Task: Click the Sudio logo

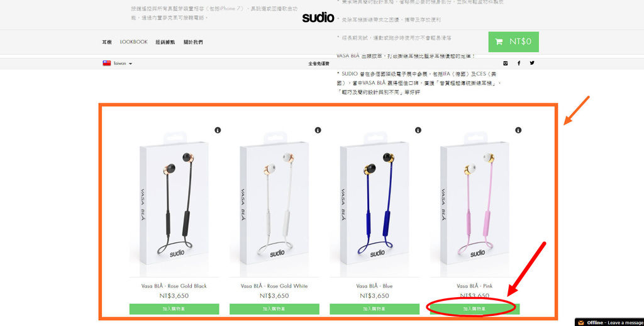Action: pos(318,17)
